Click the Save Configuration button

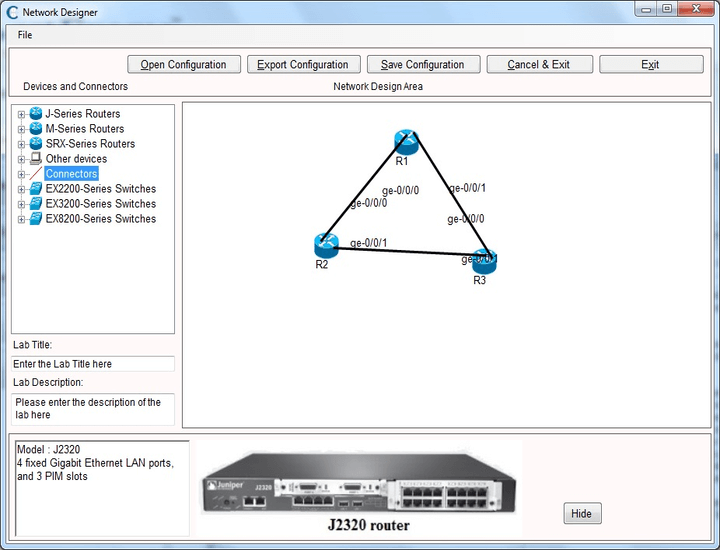click(423, 64)
